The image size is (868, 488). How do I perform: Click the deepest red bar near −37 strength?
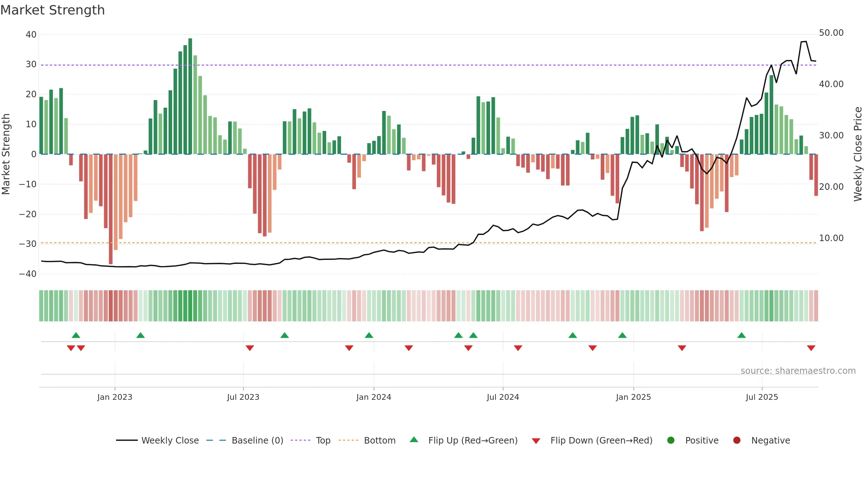(x=111, y=209)
